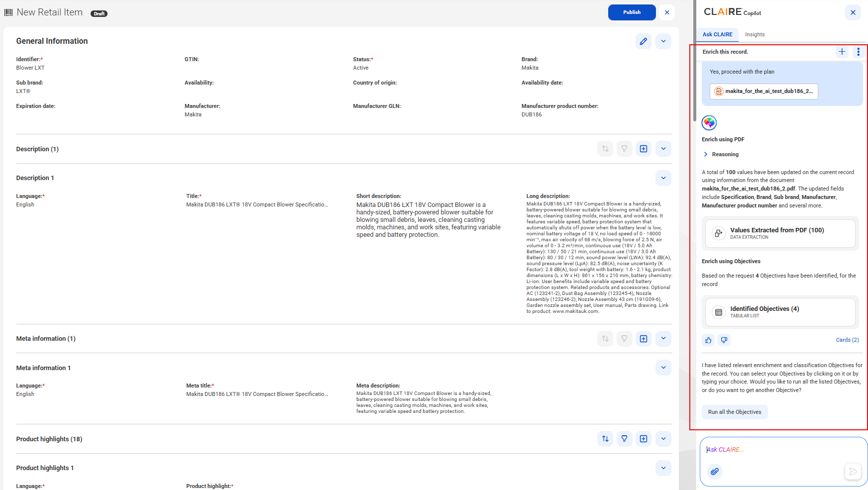868x490 pixels.
Task: Close the New Retail Item form
Action: pos(667,12)
